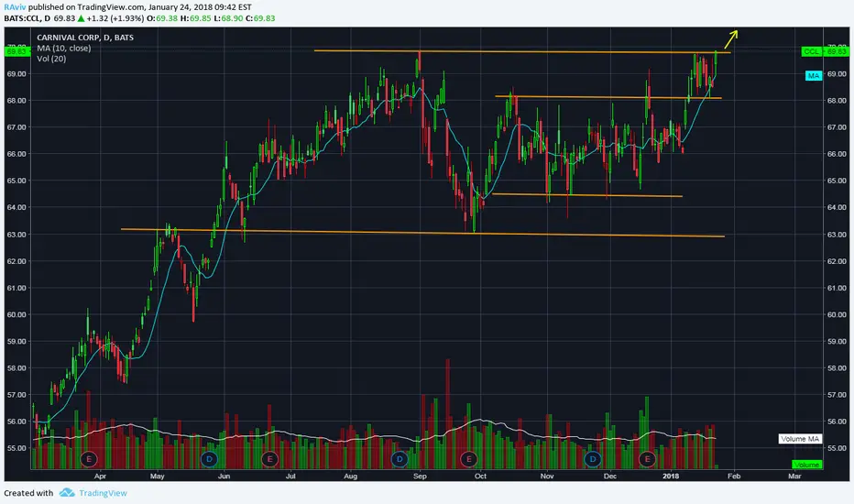Open the RAviv author profile link
854x504 pixels.
click(15, 7)
